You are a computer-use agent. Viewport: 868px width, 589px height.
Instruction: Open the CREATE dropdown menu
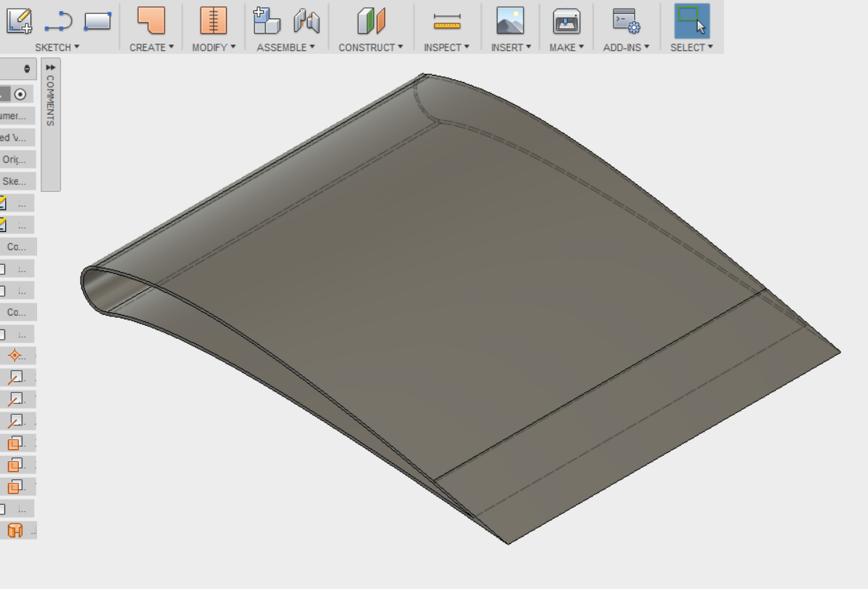click(151, 47)
